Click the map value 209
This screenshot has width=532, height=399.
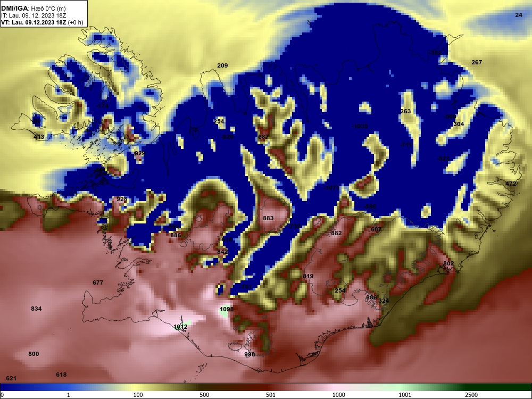[x=222, y=65]
